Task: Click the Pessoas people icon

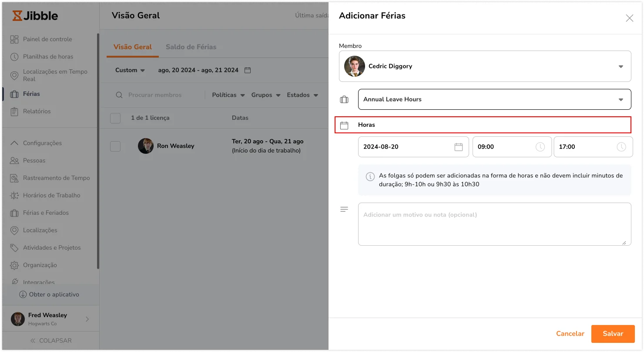Action: pos(14,160)
